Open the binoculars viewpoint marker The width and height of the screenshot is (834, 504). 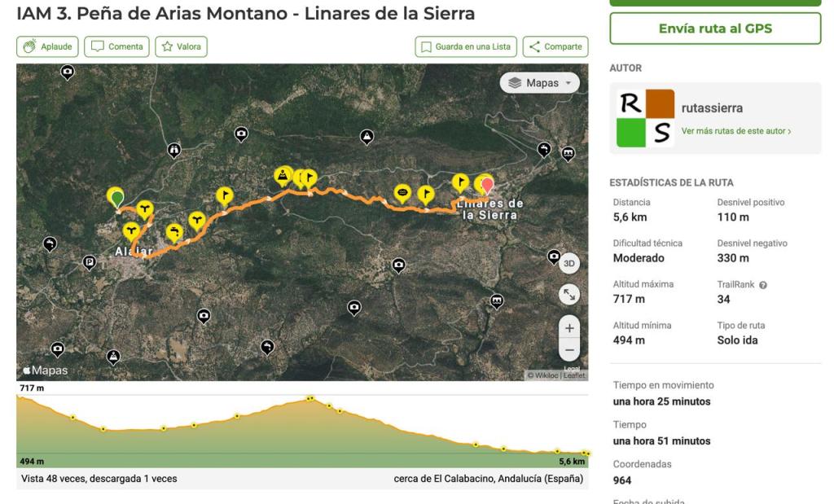173,150
